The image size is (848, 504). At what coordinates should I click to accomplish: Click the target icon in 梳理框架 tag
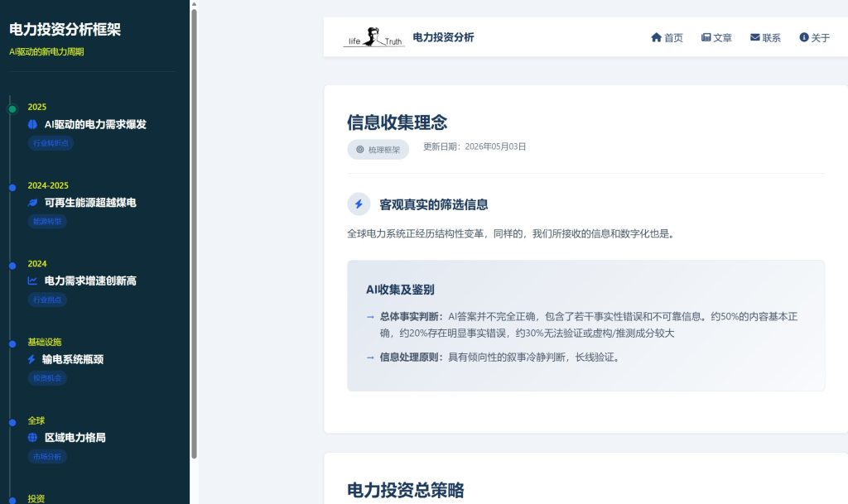(x=359, y=150)
